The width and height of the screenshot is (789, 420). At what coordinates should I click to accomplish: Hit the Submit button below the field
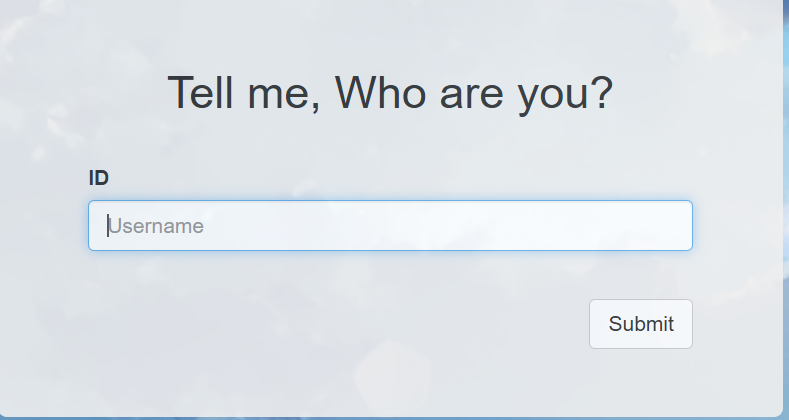640,324
